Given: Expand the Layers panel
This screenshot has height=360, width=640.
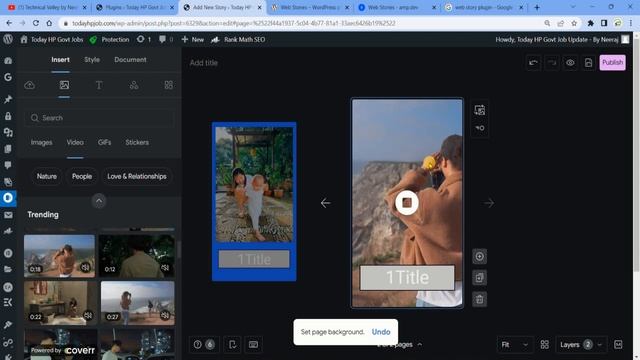Looking at the screenshot, I should pyautogui.click(x=580, y=344).
